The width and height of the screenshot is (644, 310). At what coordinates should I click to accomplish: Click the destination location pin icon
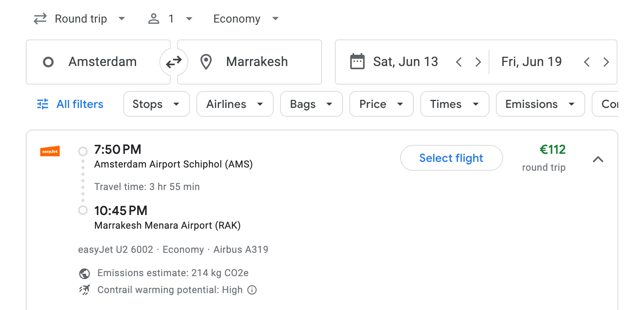pos(206,62)
